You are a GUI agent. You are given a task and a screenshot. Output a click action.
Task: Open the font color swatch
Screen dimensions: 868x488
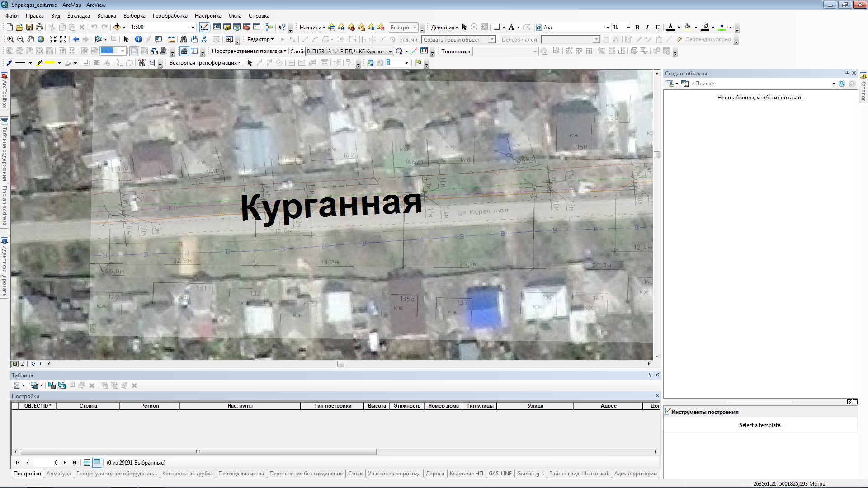[x=671, y=27]
